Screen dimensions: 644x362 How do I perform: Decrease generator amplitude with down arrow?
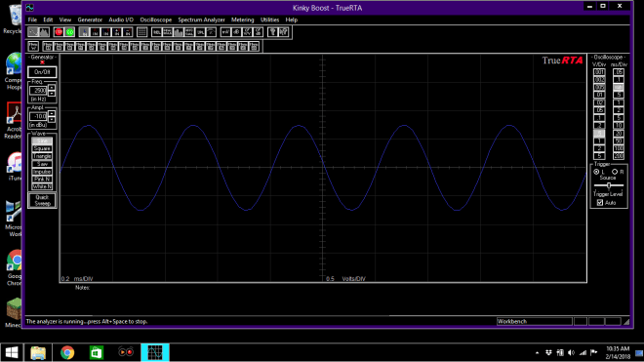[x=52, y=119]
